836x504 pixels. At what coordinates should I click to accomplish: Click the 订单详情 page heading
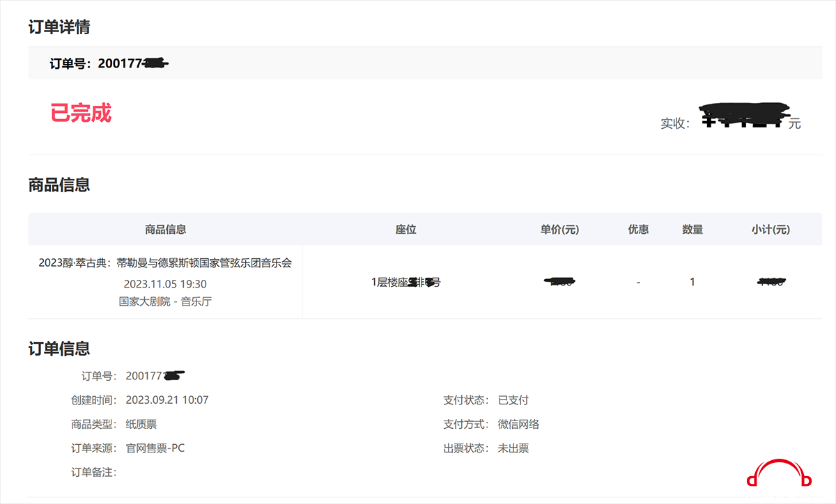pyautogui.click(x=59, y=27)
